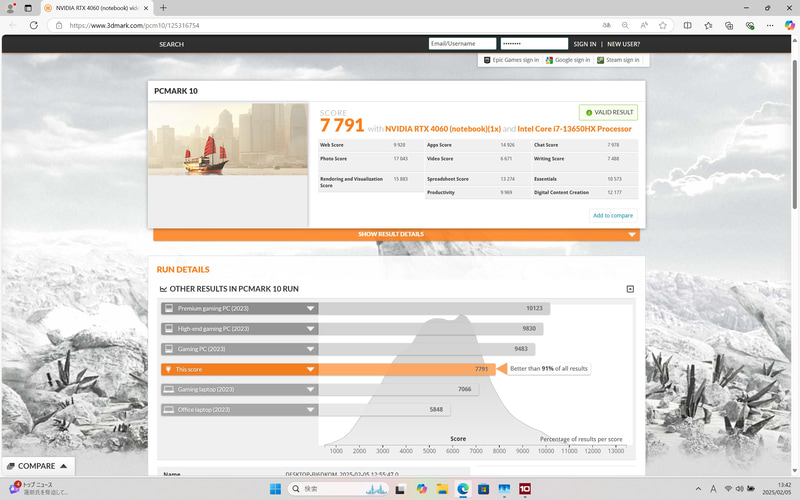
Task: Click the address bar URL field
Action: pos(327,25)
